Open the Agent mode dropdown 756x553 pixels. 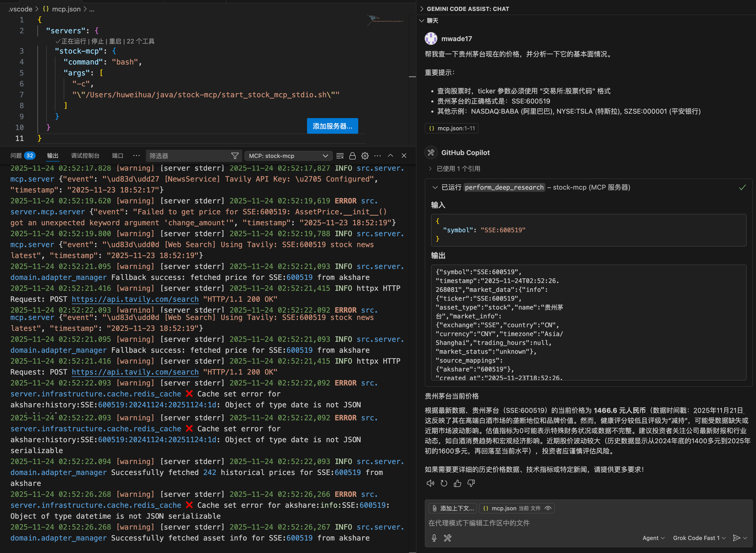(x=653, y=538)
